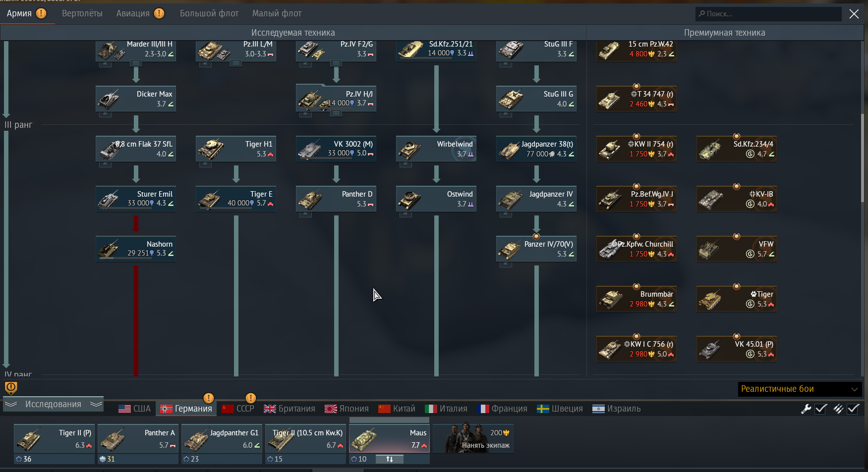
Task: Select the Jagdpanther G1 crew slot
Action: [x=222, y=438]
